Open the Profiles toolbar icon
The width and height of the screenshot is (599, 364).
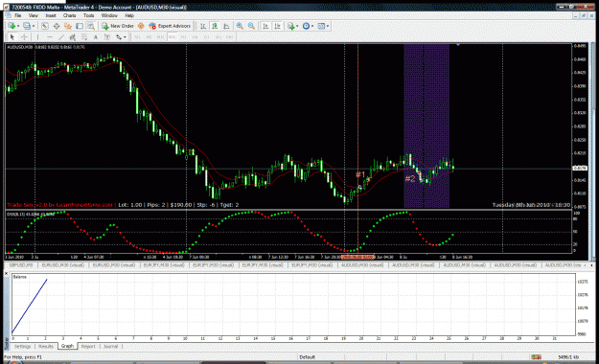pos(27,26)
